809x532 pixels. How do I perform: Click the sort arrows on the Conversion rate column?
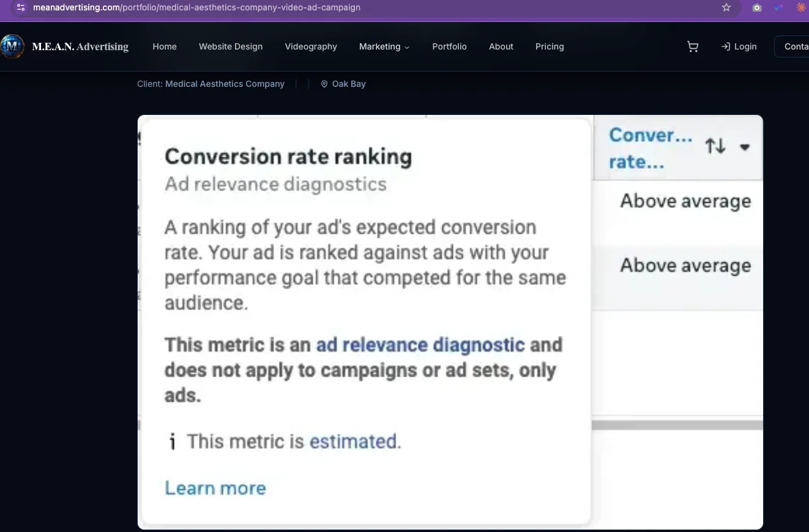715,147
